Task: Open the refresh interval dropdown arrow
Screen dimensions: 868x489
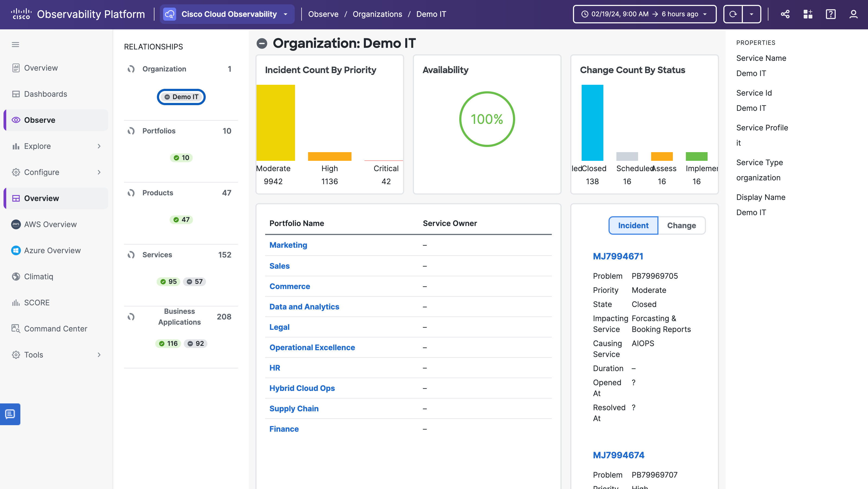Action: point(751,14)
